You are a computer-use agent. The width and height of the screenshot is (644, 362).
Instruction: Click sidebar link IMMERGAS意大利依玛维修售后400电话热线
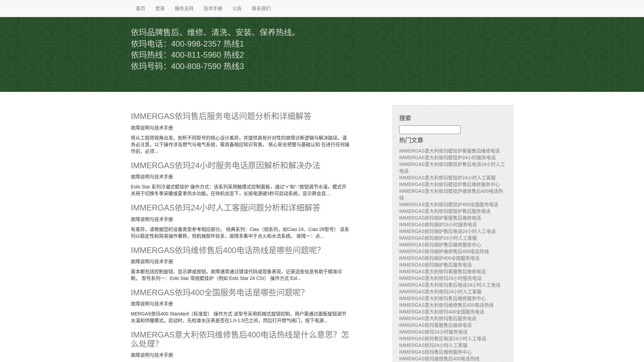(446, 305)
